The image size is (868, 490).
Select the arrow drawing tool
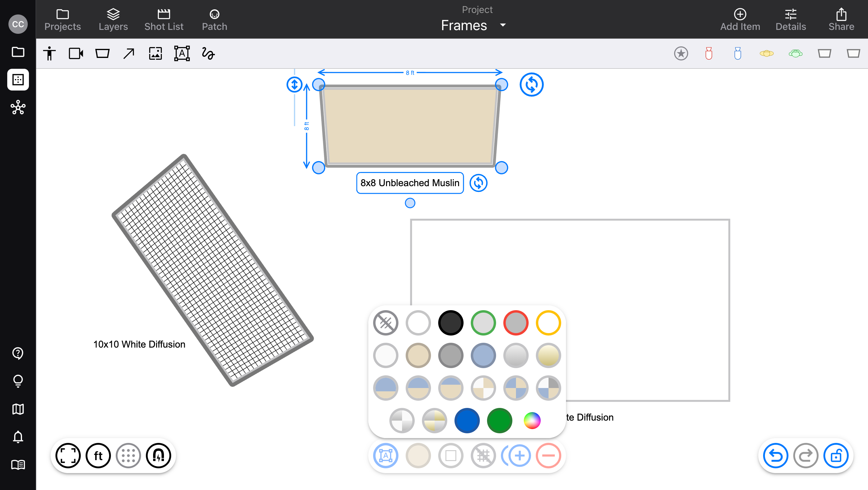pyautogui.click(x=129, y=54)
